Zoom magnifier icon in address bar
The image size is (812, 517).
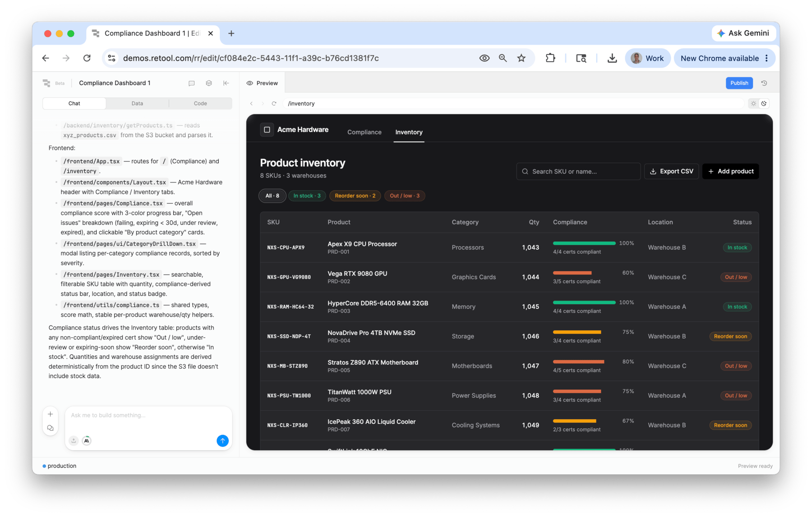(x=503, y=58)
